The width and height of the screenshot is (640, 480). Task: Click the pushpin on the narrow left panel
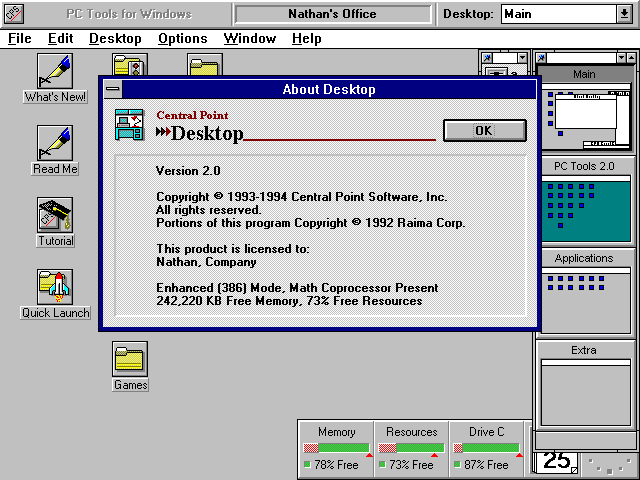[487, 58]
